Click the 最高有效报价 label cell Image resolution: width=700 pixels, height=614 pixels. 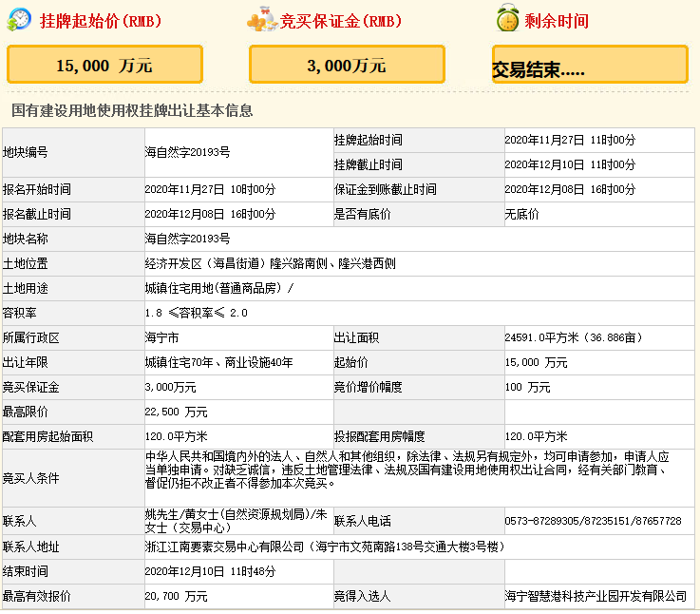73,596
